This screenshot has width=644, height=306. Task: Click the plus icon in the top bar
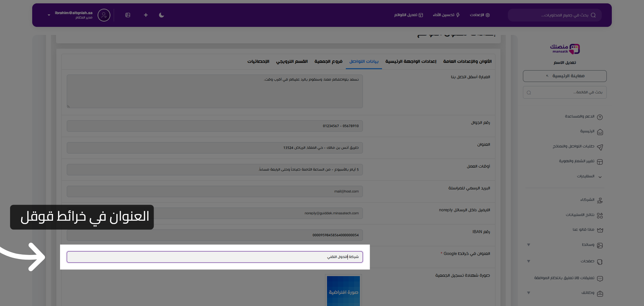coord(146,15)
